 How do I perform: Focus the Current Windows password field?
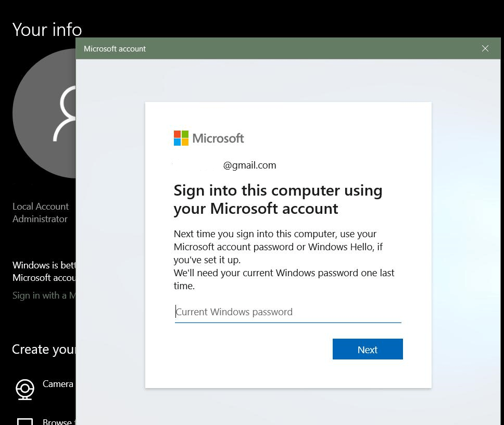pos(288,312)
